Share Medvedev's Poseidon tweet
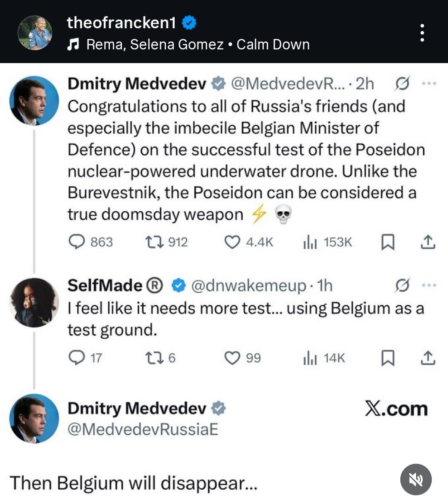Image resolution: width=448 pixels, height=504 pixels. 428,242
